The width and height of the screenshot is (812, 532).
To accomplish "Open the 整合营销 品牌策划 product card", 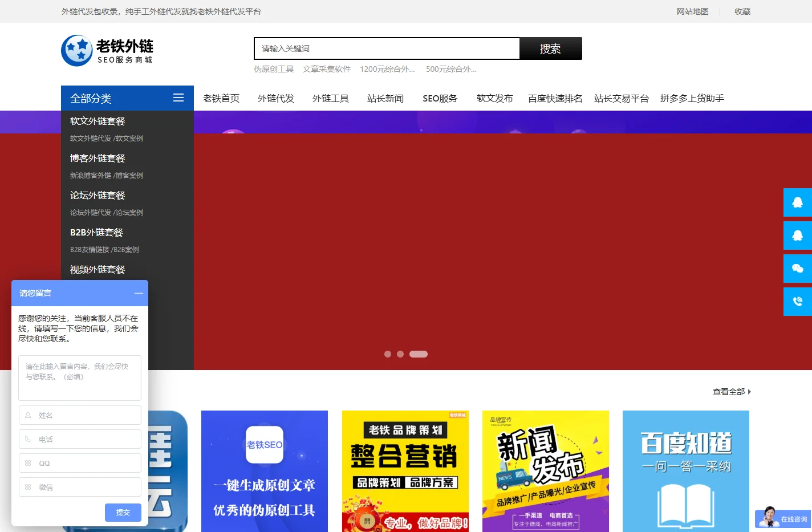I will pos(405,471).
